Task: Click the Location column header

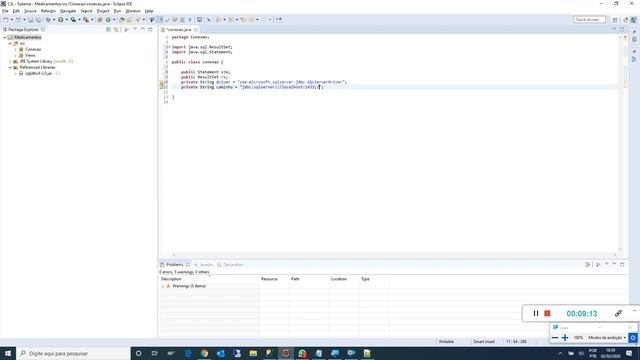Action: 344,279
